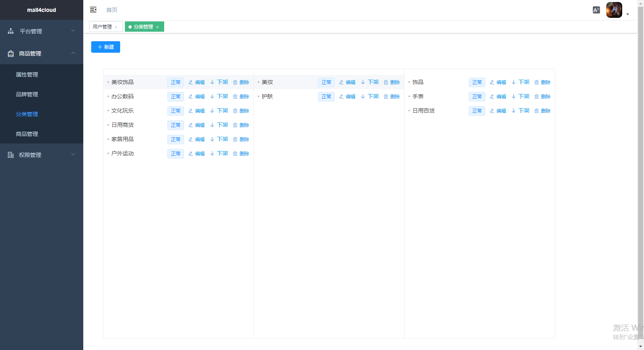Click the 下架 arrow icon for 饰品

(514, 82)
